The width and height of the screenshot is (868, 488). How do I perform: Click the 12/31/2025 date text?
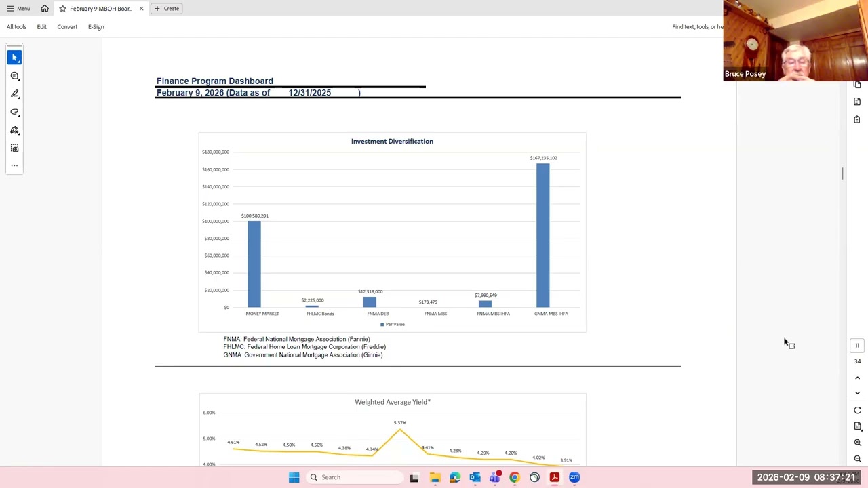click(310, 93)
